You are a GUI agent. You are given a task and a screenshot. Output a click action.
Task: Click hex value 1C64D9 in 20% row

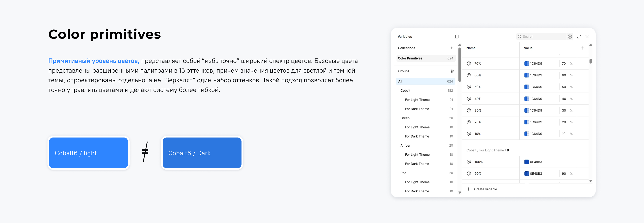click(536, 122)
